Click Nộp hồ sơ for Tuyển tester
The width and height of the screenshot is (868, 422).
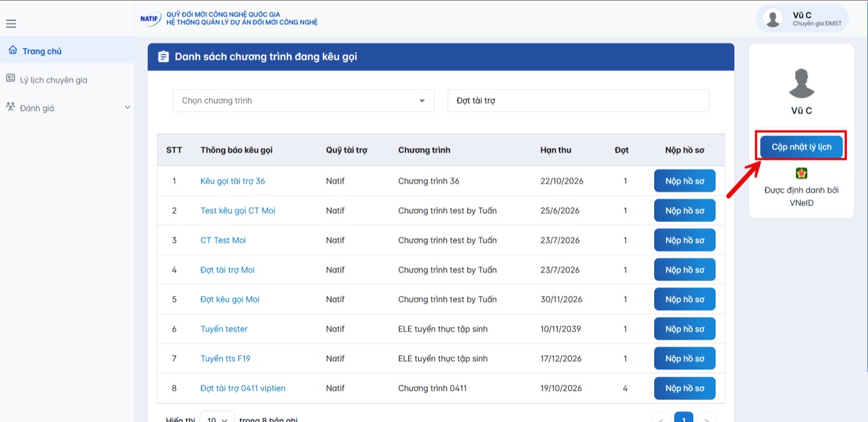click(x=684, y=329)
